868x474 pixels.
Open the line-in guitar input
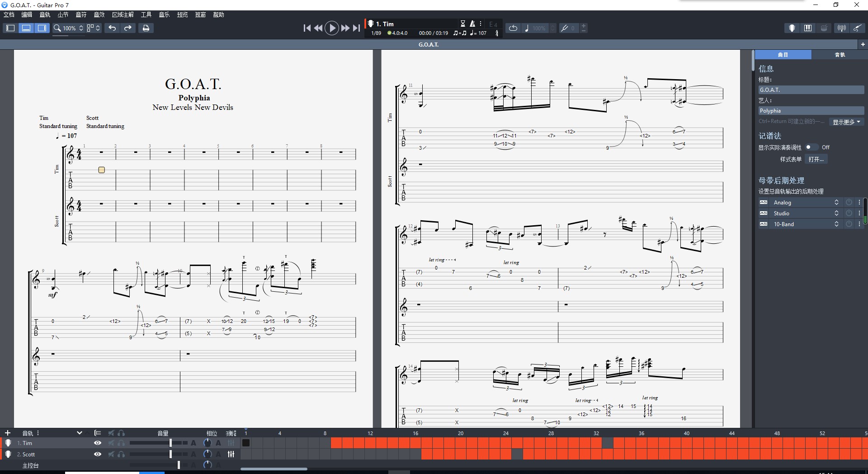[x=857, y=28]
